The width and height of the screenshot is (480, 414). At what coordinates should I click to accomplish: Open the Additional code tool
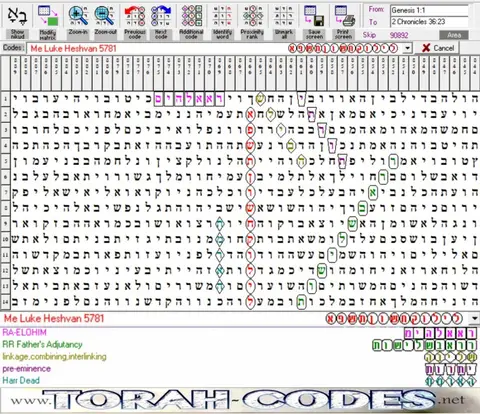[x=192, y=16]
